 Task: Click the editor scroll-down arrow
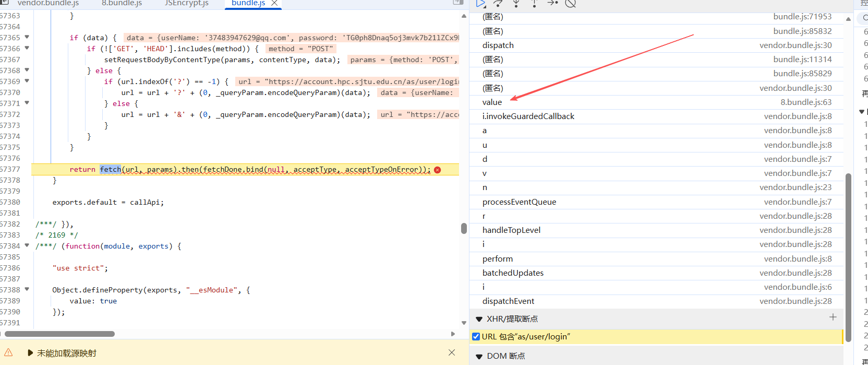(464, 323)
